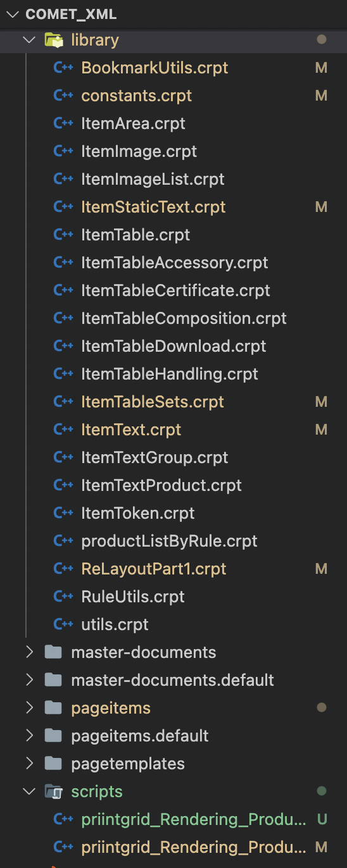Open ItemTextProduct.crpt file
The width and height of the screenshot is (347, 868).
click(x=161, y=485)
